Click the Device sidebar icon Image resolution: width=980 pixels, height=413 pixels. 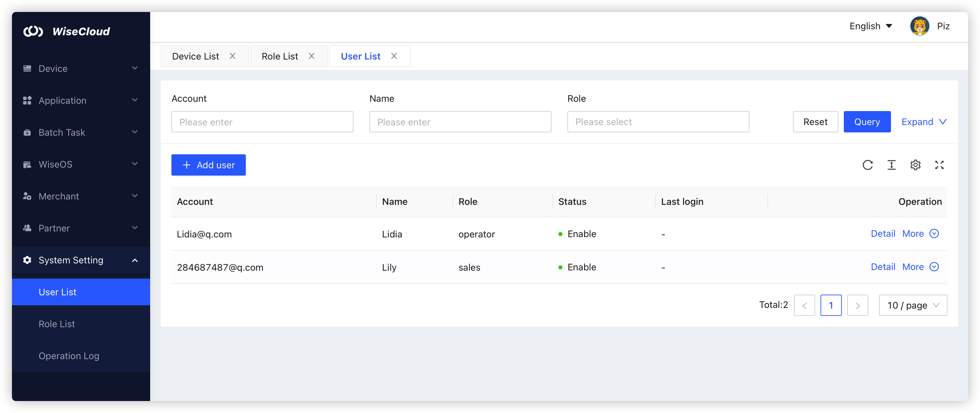click(x=27, y=68)
